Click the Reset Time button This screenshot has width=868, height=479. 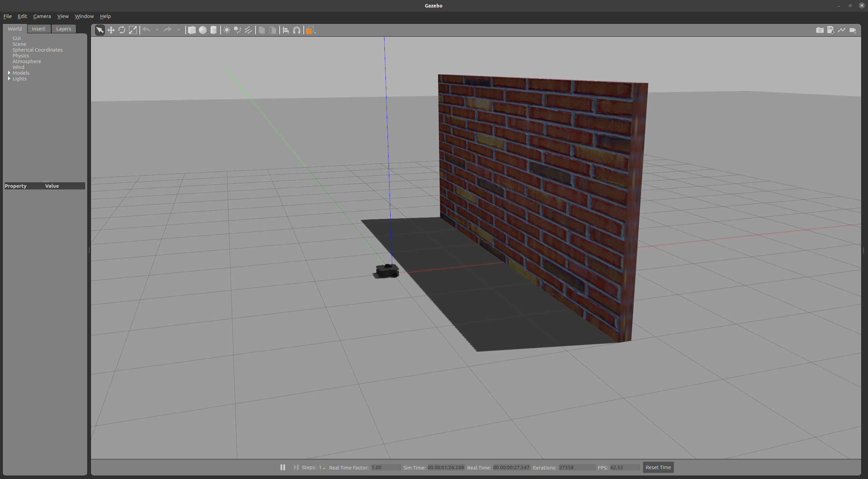click(658, 467)
